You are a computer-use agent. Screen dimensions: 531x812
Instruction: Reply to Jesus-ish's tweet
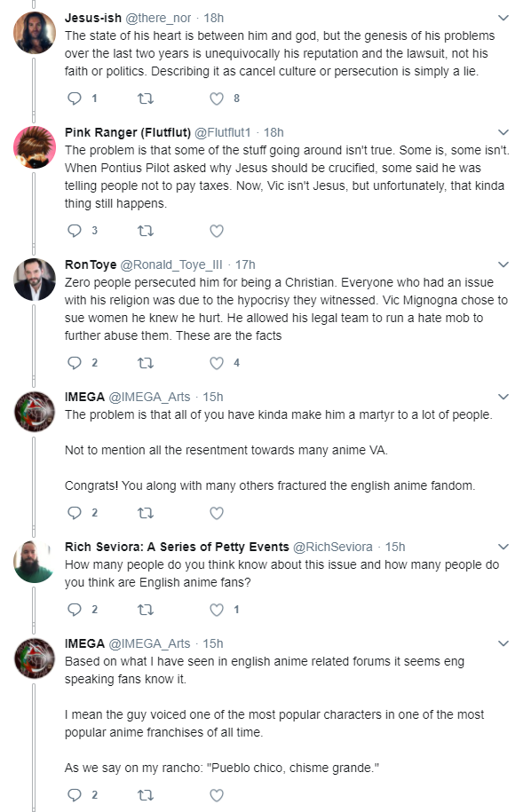click(x=75, y=99)
